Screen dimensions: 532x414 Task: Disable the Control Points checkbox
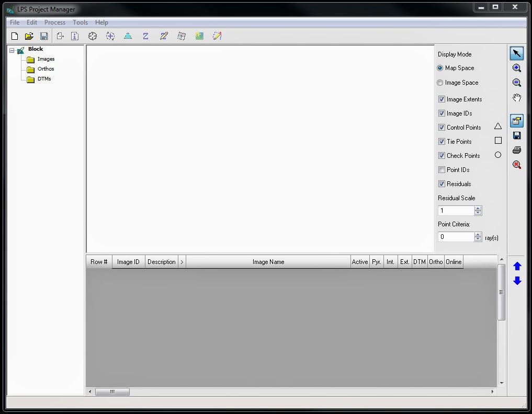(442, 127)
